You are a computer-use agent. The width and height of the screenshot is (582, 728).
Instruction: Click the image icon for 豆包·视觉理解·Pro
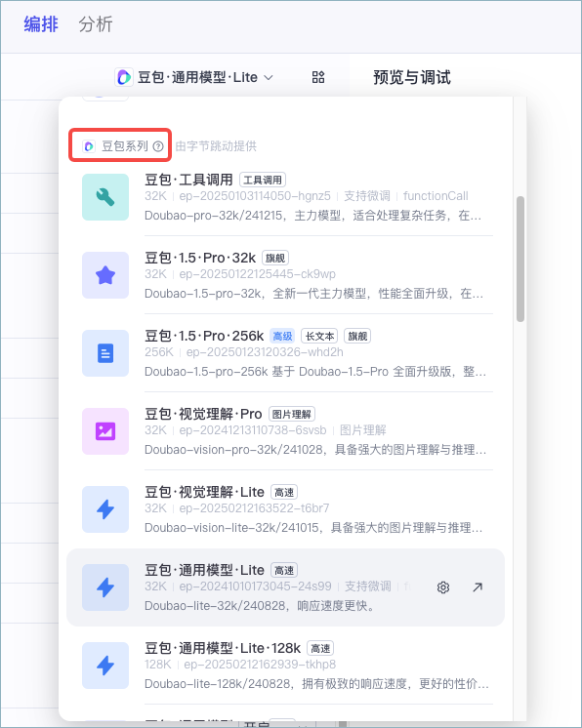105,431
